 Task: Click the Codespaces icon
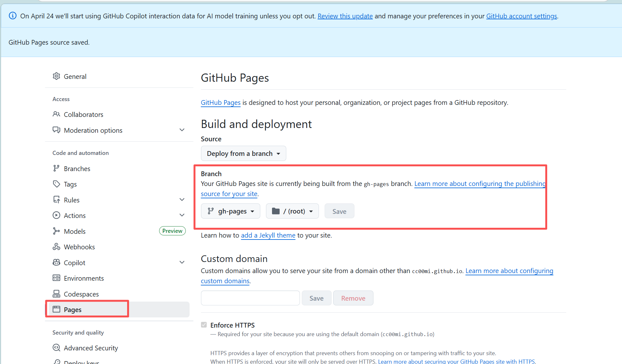(56, 294)
